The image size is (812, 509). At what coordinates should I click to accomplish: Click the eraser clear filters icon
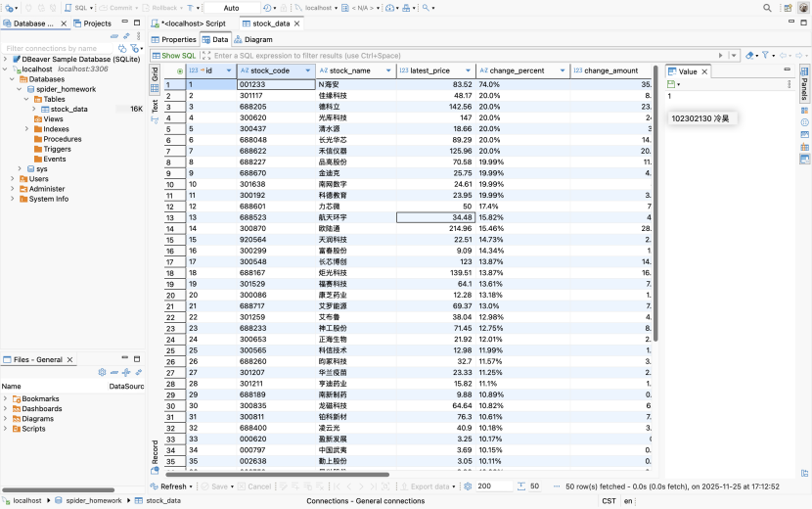point(749,56)
